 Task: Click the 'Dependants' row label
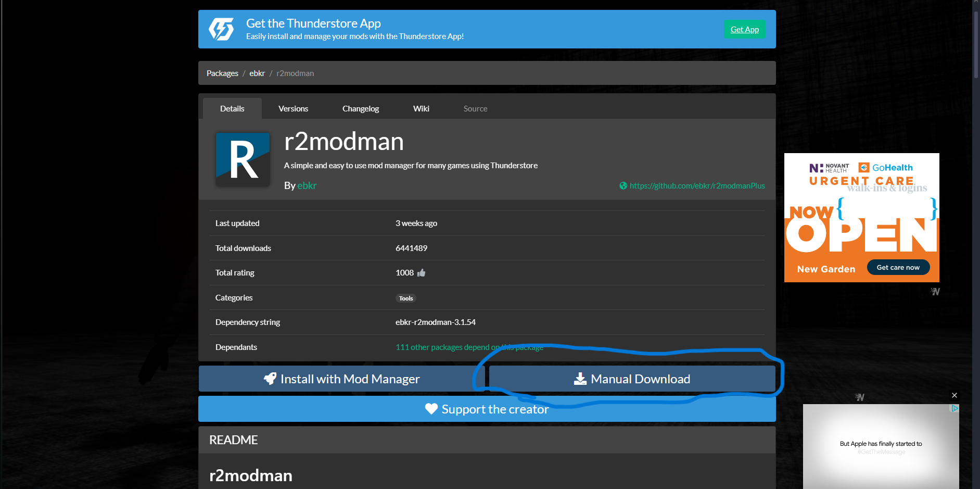click(236, 347)
